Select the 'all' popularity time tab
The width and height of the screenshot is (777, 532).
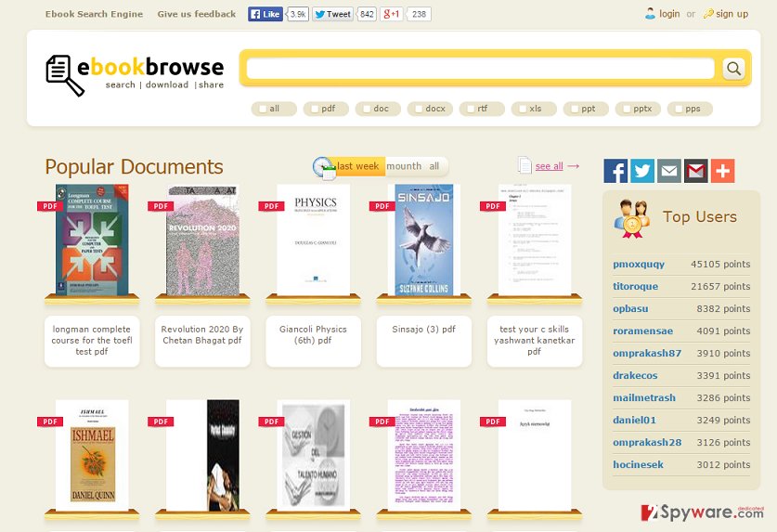pyautogui.click(x=434, y=166)
